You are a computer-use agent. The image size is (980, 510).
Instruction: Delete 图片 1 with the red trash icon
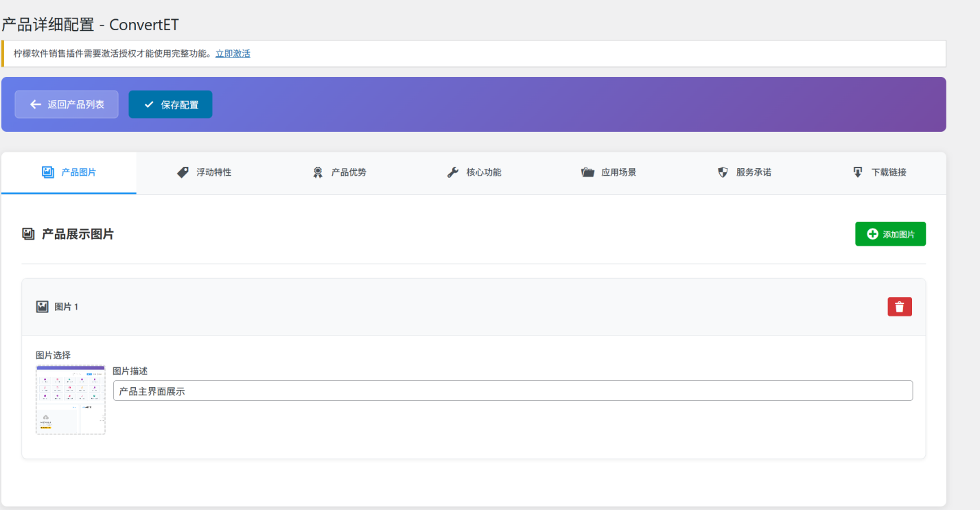coord(899,307)
